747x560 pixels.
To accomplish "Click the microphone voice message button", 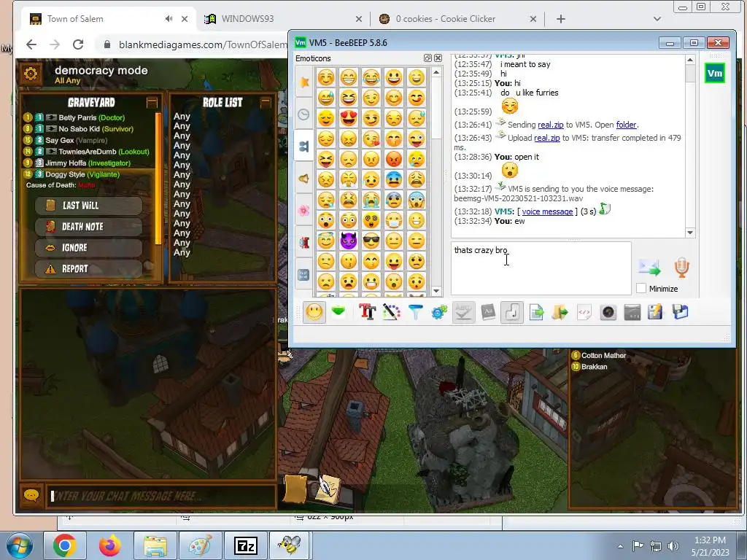I will point(682,268).
